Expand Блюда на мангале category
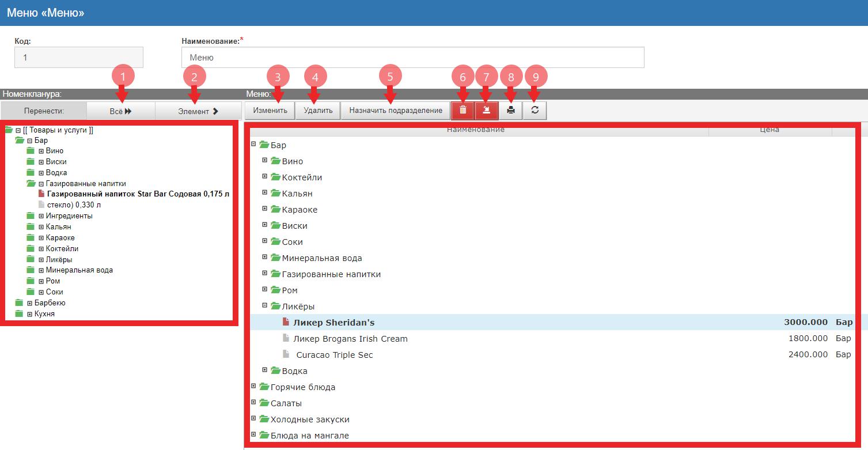The width and height of the screenshot is (868, 450). pyautogui.click(x=253, y=434)
